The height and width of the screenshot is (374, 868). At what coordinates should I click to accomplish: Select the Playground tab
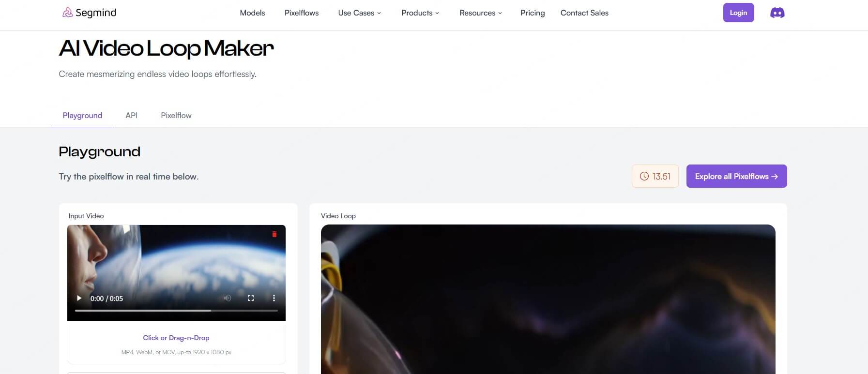point(82,116)
